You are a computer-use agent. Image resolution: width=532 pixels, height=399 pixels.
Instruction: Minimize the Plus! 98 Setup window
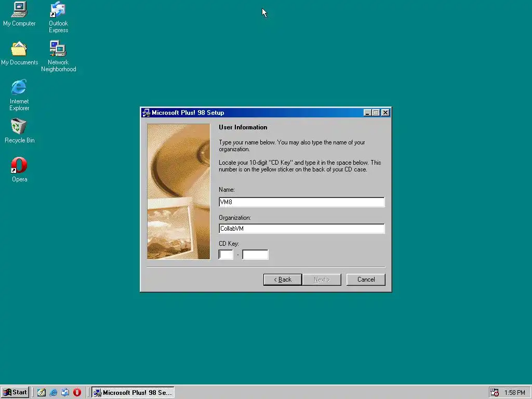pyautogui.click(x=367, y=113)
